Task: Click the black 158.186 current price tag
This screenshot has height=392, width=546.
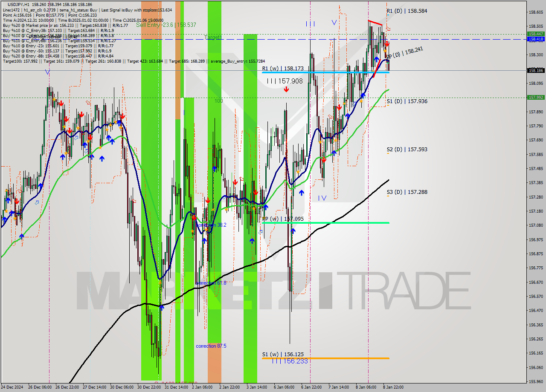Action: 536,71
